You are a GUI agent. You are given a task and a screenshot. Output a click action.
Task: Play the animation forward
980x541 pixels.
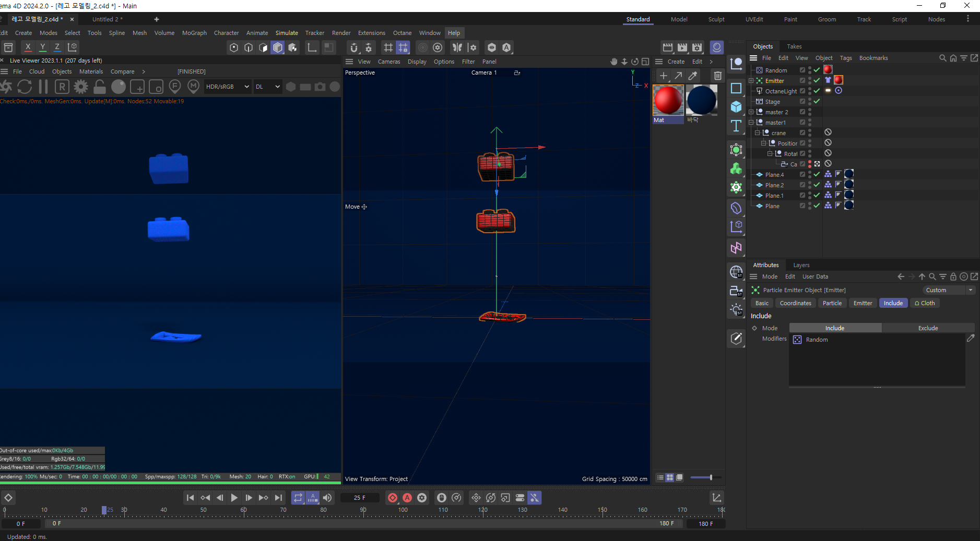234,498
